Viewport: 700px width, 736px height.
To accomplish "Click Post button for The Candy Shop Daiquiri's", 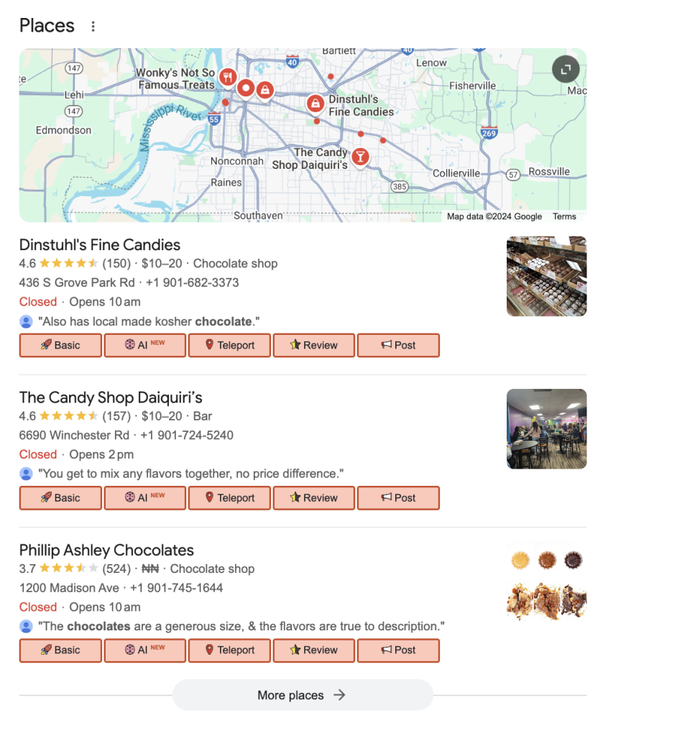I will [x=398, y=497].
